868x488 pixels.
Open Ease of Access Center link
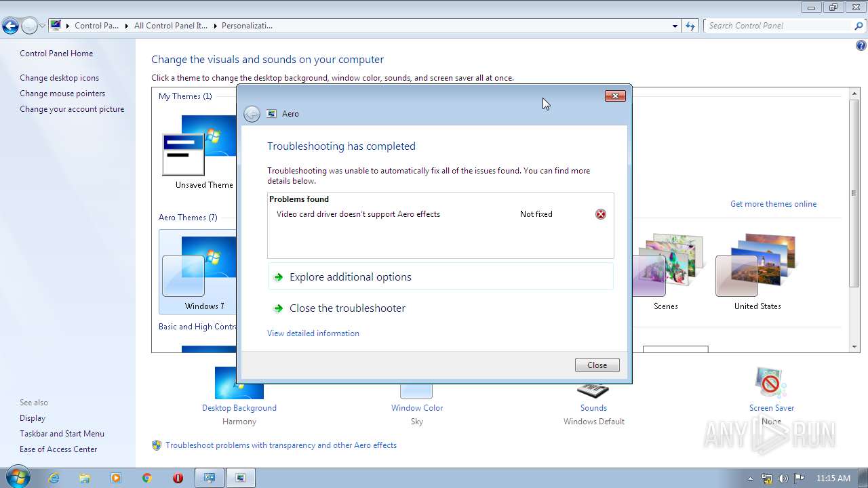coord(58,449)
